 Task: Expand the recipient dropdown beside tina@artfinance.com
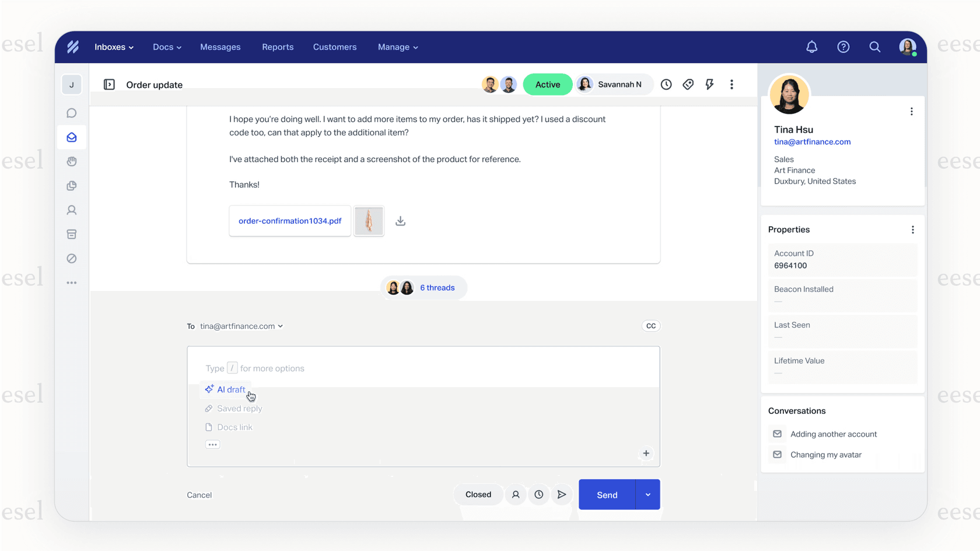click(281, 326)
